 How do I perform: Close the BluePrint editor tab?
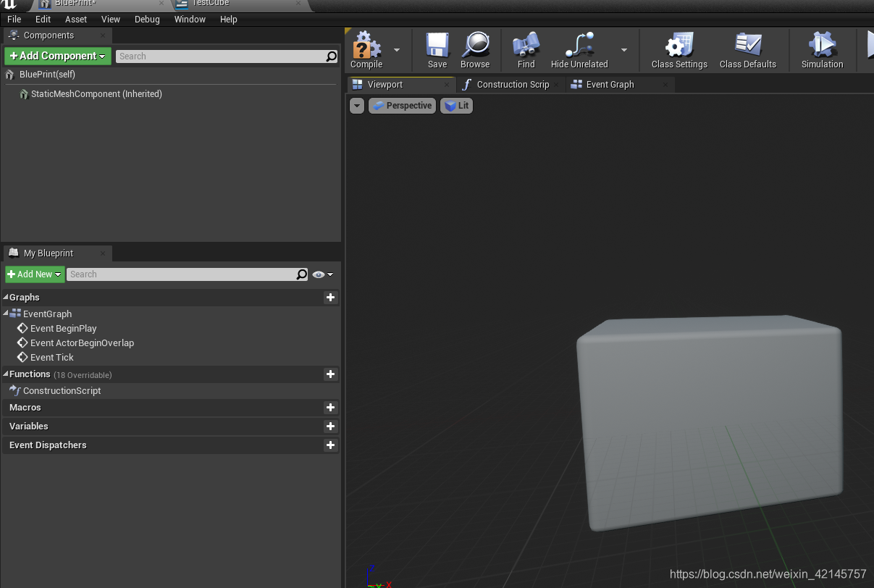pos(161,3)
